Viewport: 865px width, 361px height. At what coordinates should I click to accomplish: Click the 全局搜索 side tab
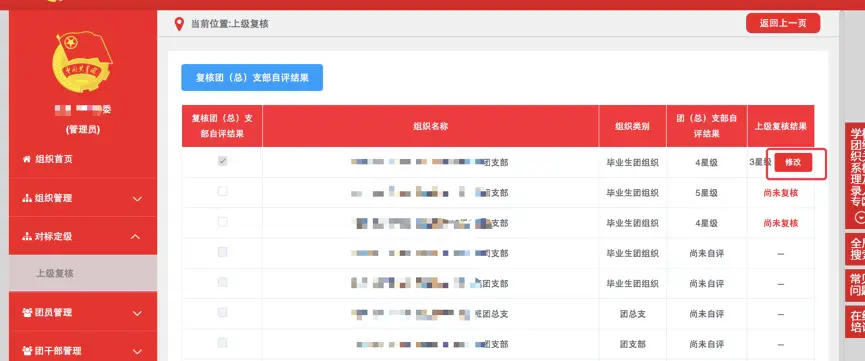tap(855, 249)
